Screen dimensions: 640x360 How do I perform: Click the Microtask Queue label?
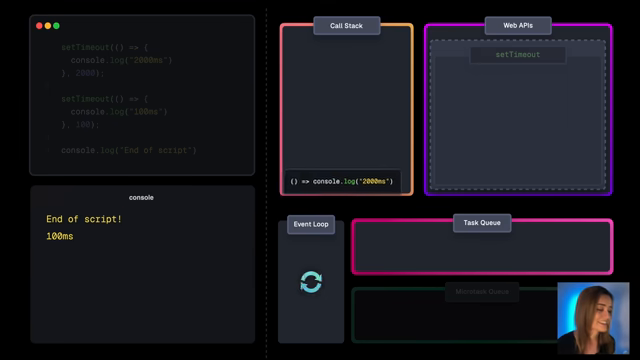(482, 292)
